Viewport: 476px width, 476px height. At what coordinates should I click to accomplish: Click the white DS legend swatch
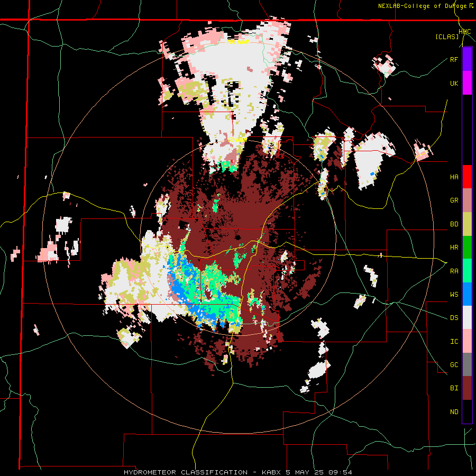(x=467, y=317)
